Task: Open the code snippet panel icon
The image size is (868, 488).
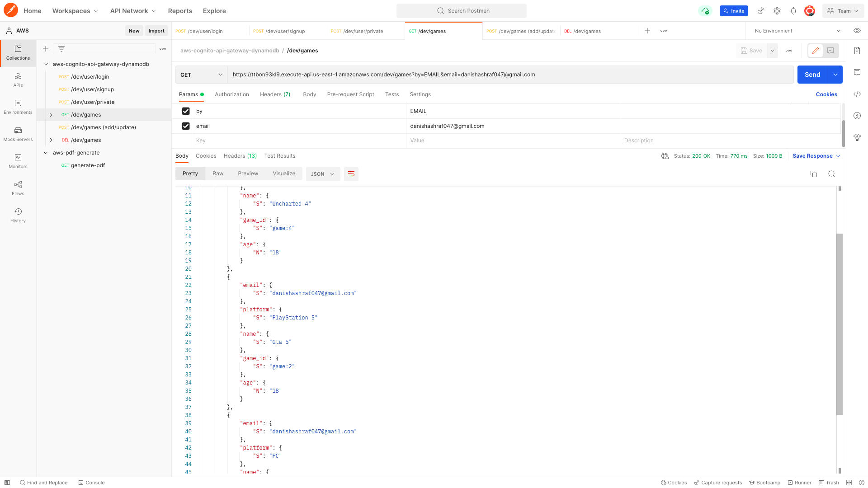Action: click(x=857, y=94)
